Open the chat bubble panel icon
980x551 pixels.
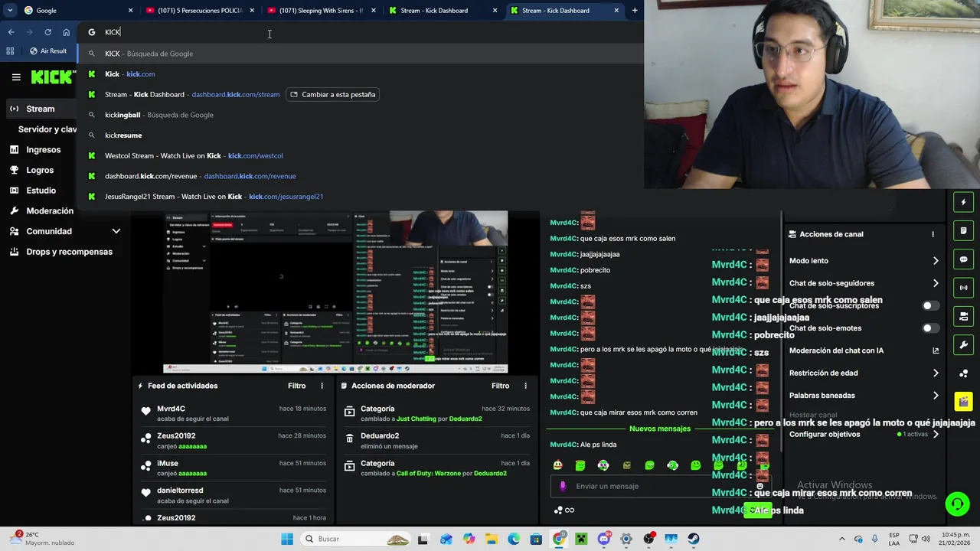click(x=963, y=259)
